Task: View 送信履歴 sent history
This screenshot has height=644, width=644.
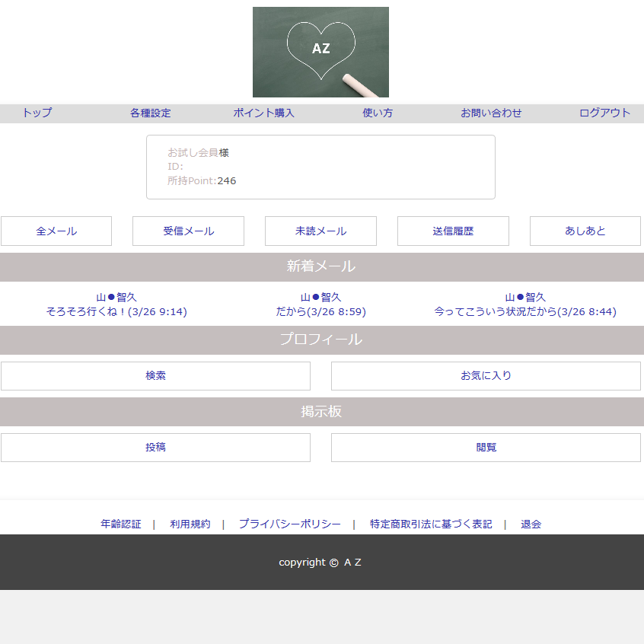Action: coord(453,231)
